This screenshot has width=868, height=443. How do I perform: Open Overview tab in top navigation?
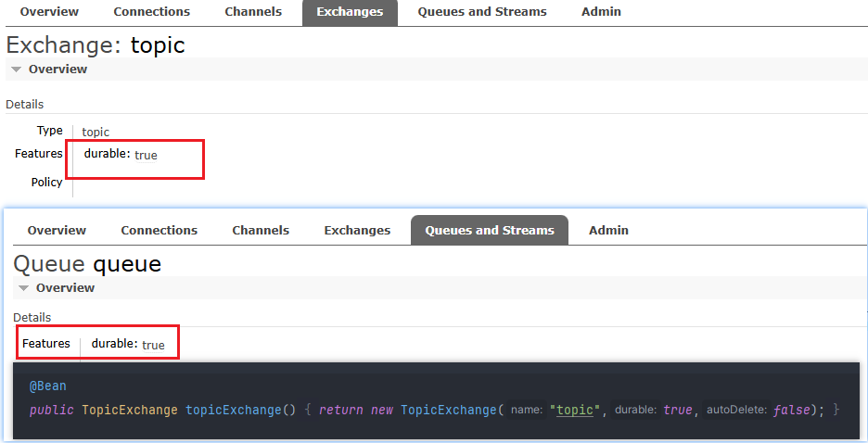(49, 12)
